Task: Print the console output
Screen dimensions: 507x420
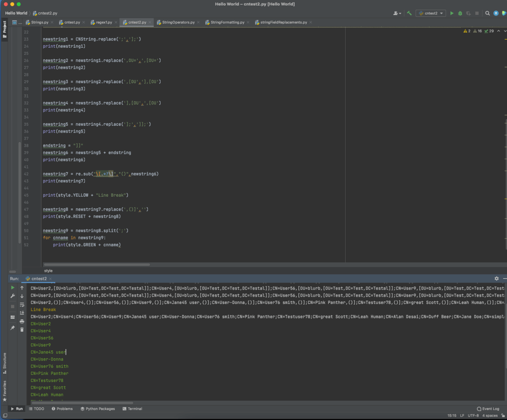Action: 22,321
